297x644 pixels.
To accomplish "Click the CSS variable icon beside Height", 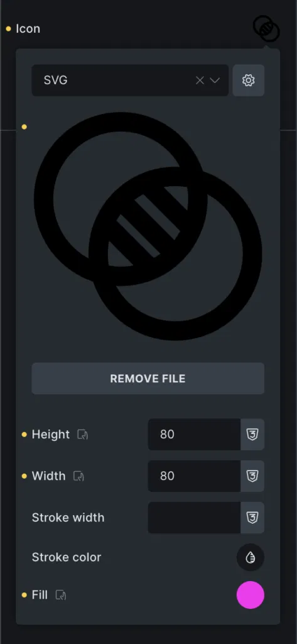I will (x=252, y=434).
